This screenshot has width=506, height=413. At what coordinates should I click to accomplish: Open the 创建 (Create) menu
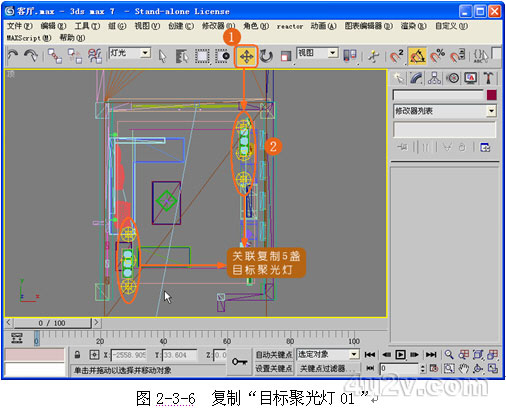point(181,26)
